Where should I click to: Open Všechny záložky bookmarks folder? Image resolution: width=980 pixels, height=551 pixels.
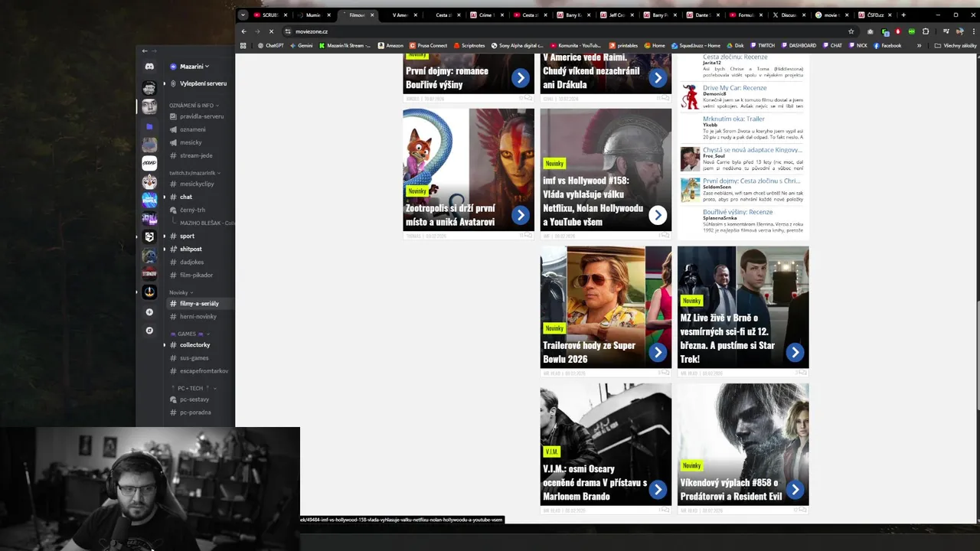(x=955, y=46)
